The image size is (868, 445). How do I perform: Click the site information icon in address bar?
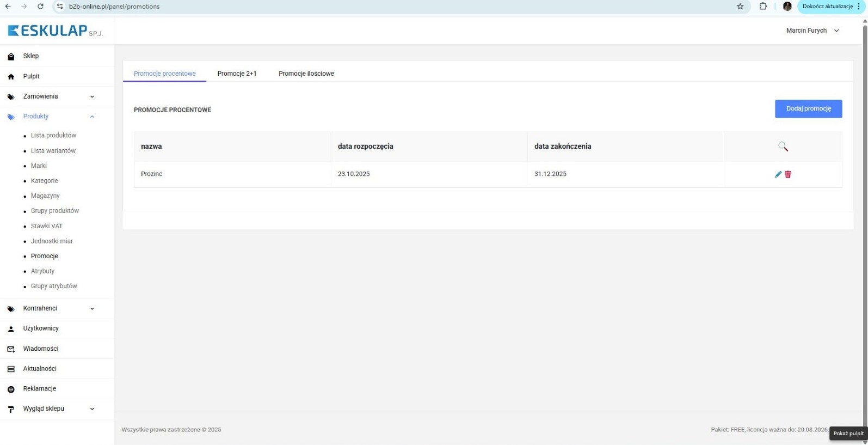point(60,7)
